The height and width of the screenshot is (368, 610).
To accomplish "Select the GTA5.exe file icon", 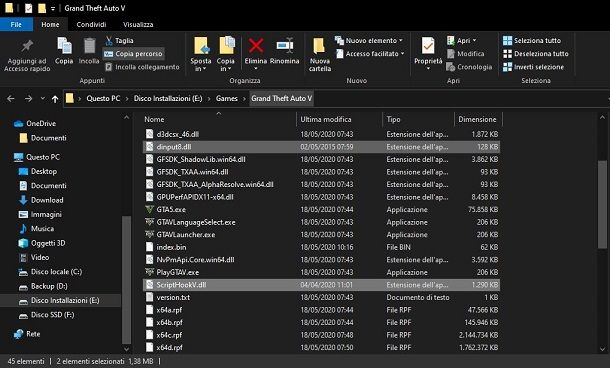I will (149, 209).
